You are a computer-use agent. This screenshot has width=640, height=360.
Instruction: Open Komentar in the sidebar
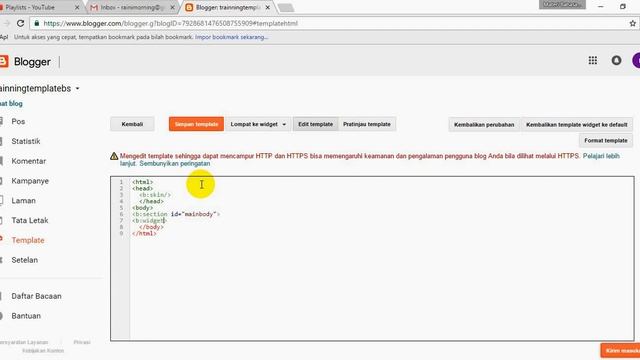pos(29,161)
